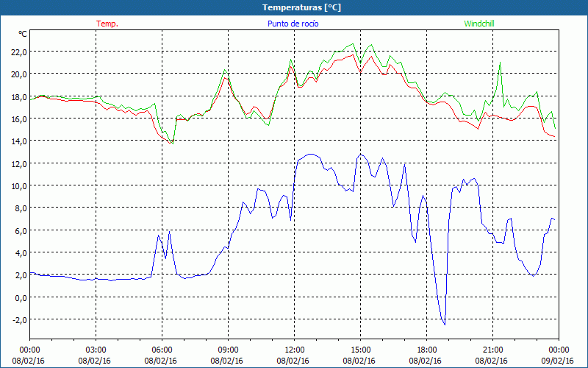Click the 09/02/16 date label
This screenshot has height=368, width=588.
pyautogui.click(x=558, y=361)
